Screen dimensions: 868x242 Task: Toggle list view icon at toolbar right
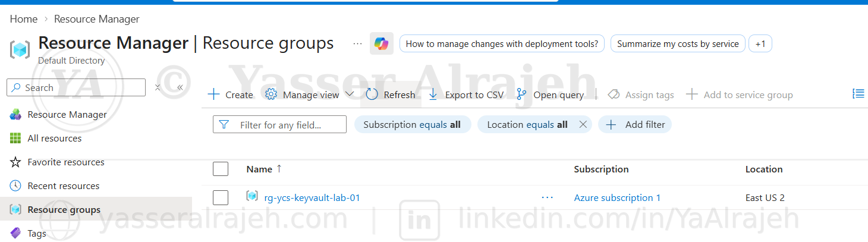click(858, 93)
